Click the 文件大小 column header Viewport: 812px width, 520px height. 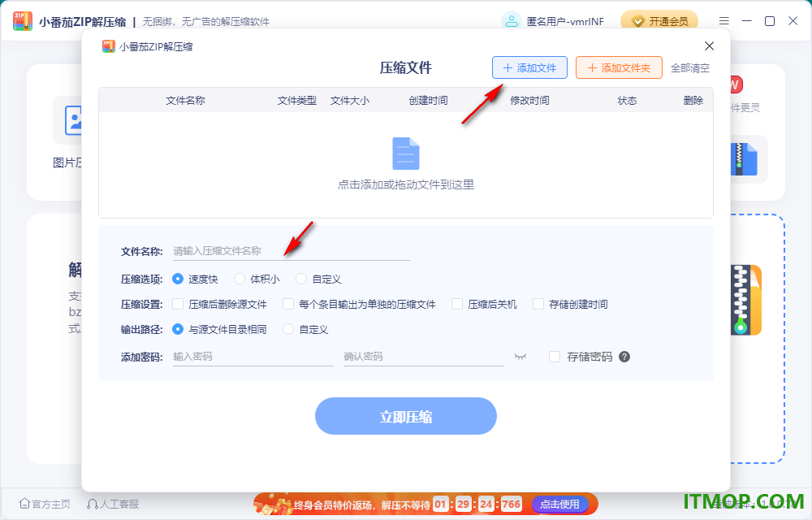pos(350,101)
